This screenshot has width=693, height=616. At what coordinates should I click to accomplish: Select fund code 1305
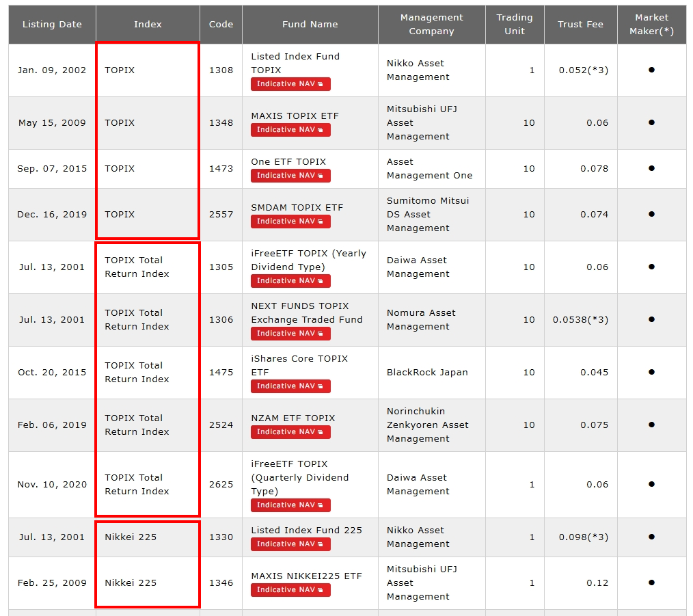coord(221,267)
